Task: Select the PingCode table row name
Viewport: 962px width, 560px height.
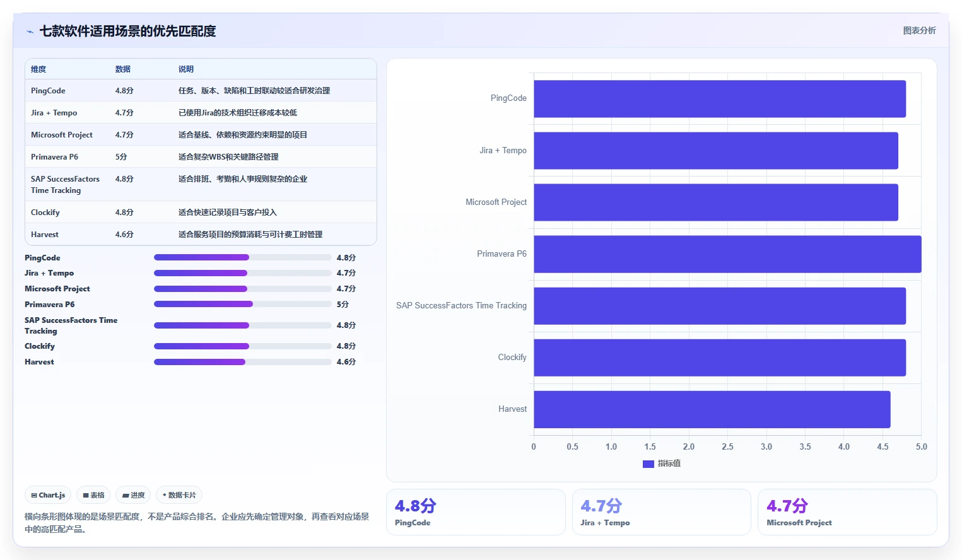Action: (48, 91)
